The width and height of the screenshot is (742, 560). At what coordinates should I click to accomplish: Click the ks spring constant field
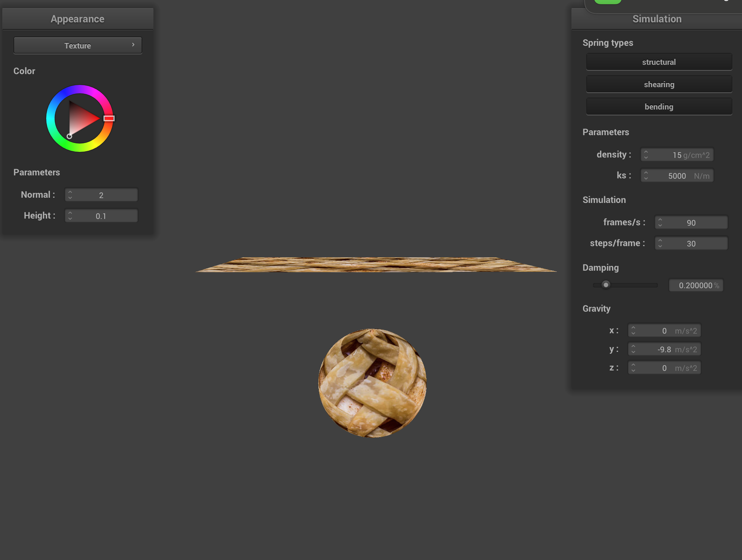pyautogui.click(x=677, y=175)
